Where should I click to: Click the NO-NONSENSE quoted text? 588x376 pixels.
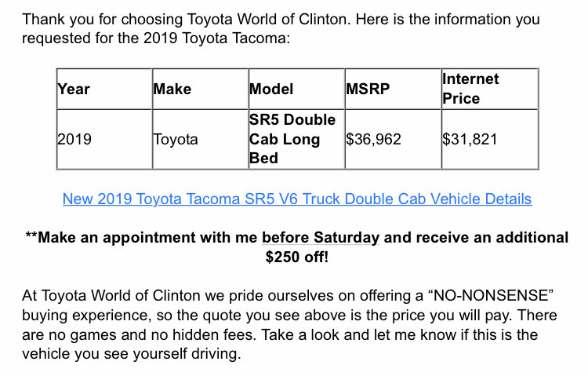click(491, 296)
